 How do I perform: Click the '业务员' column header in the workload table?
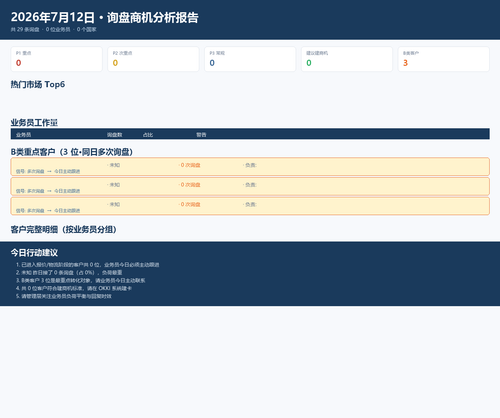click(x=24, y=135)
